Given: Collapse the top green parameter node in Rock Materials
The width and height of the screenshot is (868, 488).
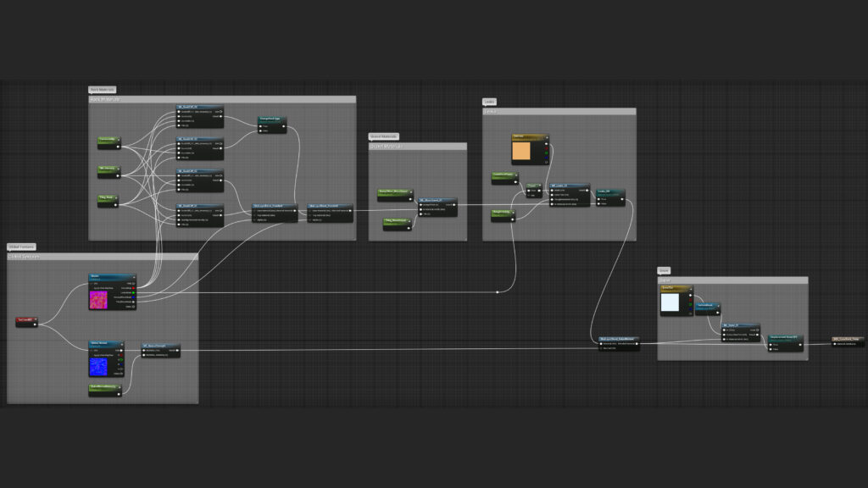Looking at the screenshot, I should point(118,140).
